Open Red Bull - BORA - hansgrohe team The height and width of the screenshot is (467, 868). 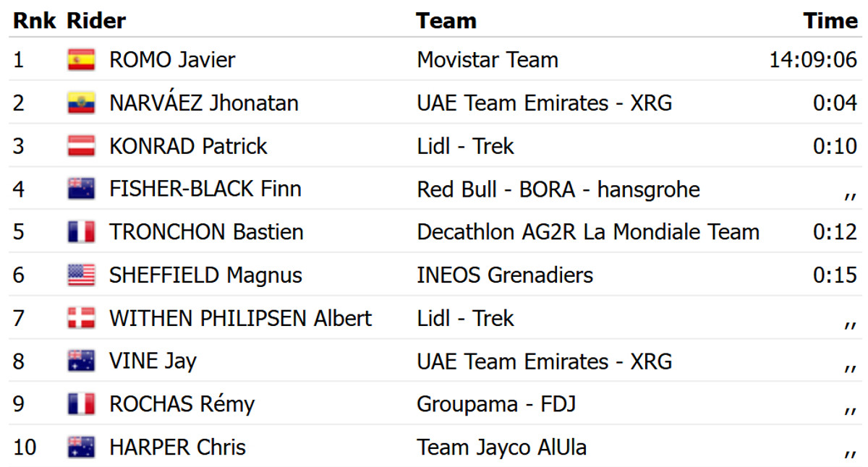558,189
